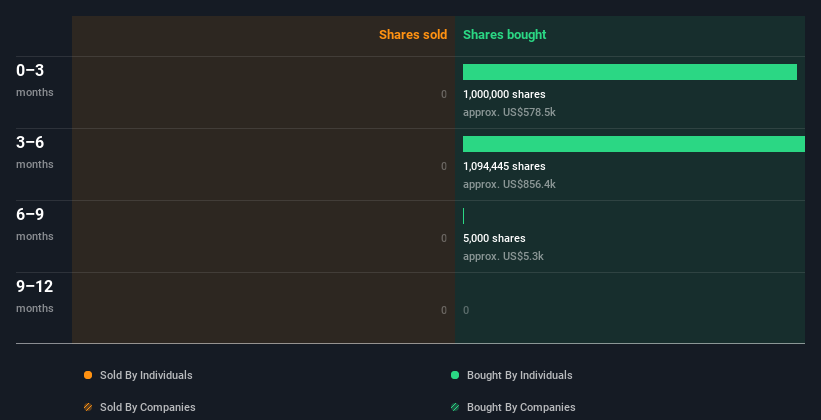This screenshot has height=420, width=821.
Task: Select the Shares bought column header
Action: (505, 35)
